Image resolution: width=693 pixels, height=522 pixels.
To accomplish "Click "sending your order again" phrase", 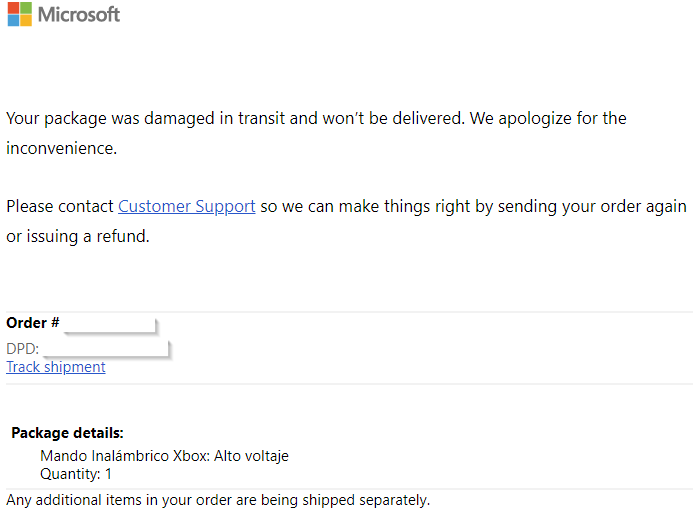I will pos(592,206).
